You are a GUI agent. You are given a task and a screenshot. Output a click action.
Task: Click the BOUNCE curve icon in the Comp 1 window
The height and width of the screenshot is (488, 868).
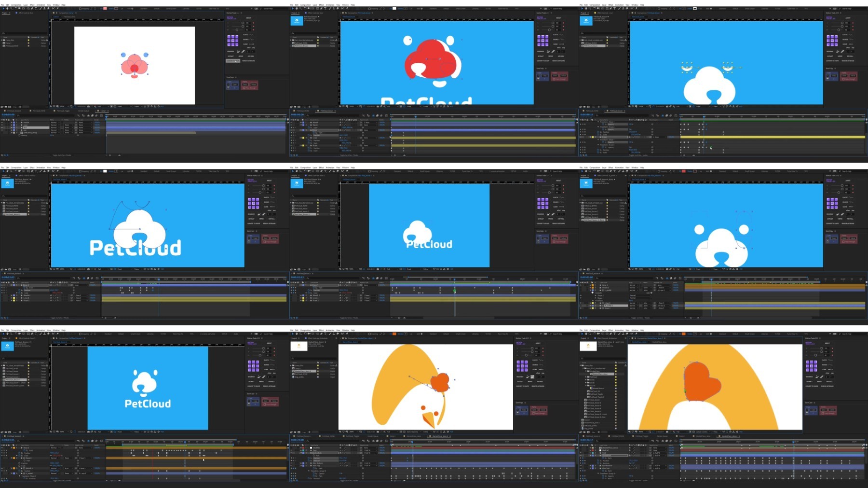point(252,40)
